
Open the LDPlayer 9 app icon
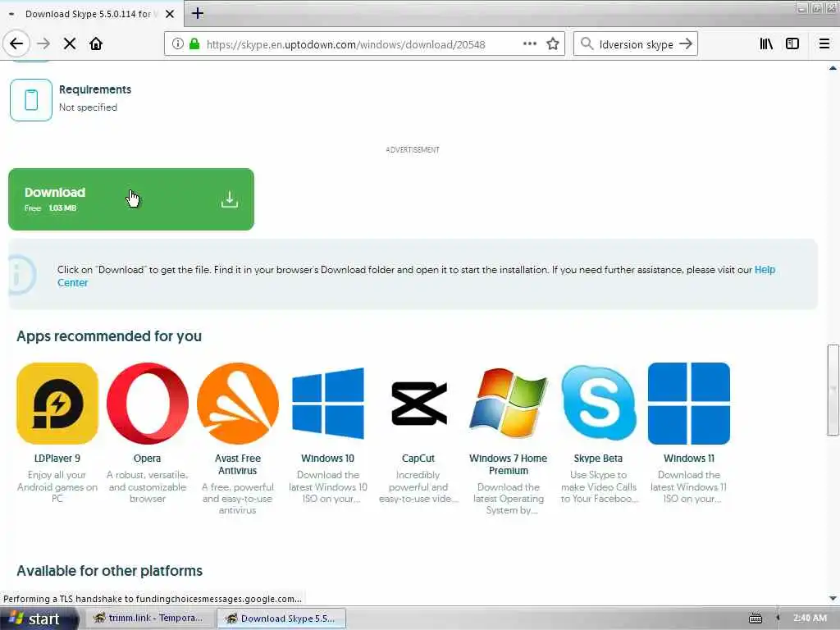pyautogui.click(x=57, y=404)
